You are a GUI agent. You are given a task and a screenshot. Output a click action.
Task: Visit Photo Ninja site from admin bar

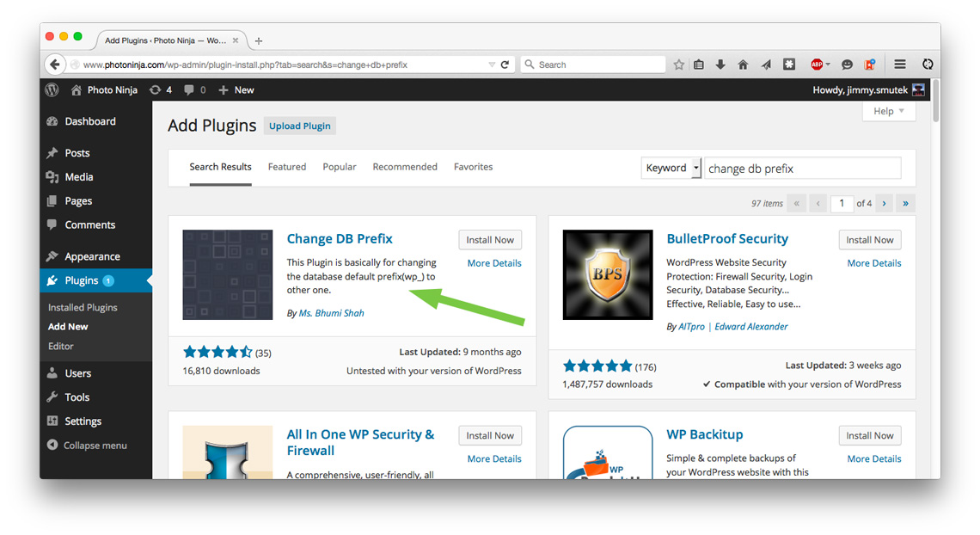click(104, 90)
